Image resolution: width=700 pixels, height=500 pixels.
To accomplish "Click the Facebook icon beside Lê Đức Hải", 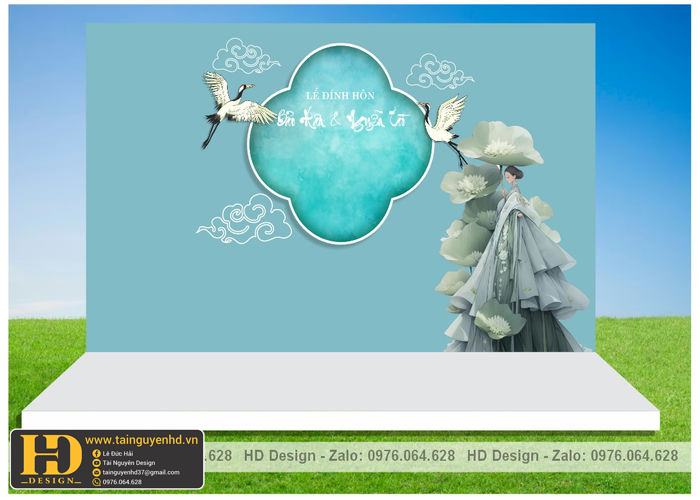I will [x=96, y=454].
